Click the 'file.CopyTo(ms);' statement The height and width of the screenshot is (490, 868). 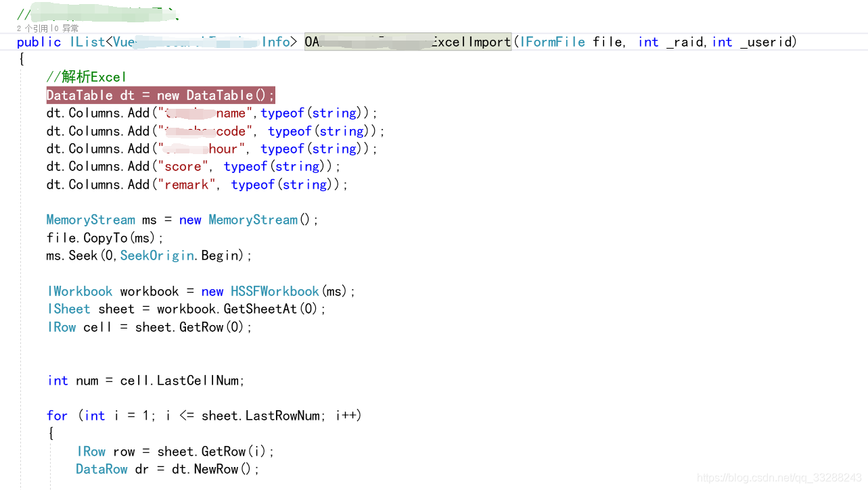pyautogui.click(x=106, y=238)
